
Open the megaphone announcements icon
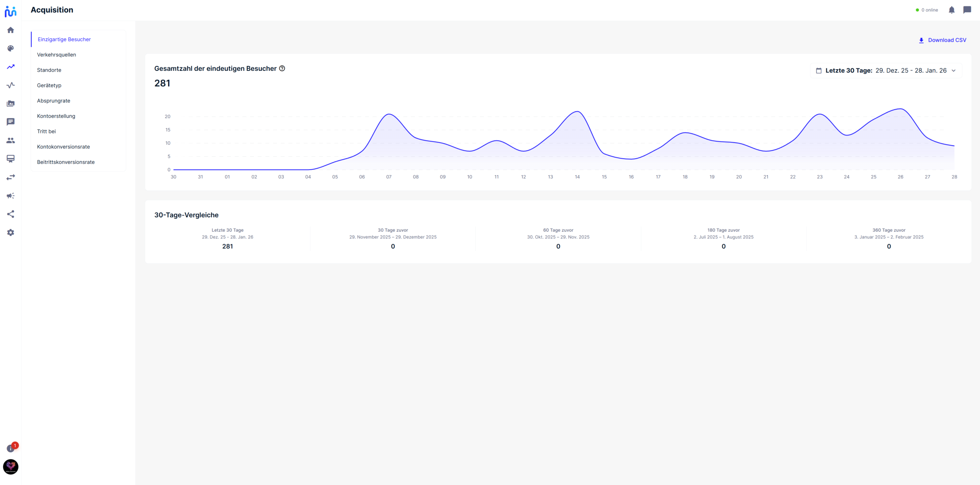[x=10, y=196]
